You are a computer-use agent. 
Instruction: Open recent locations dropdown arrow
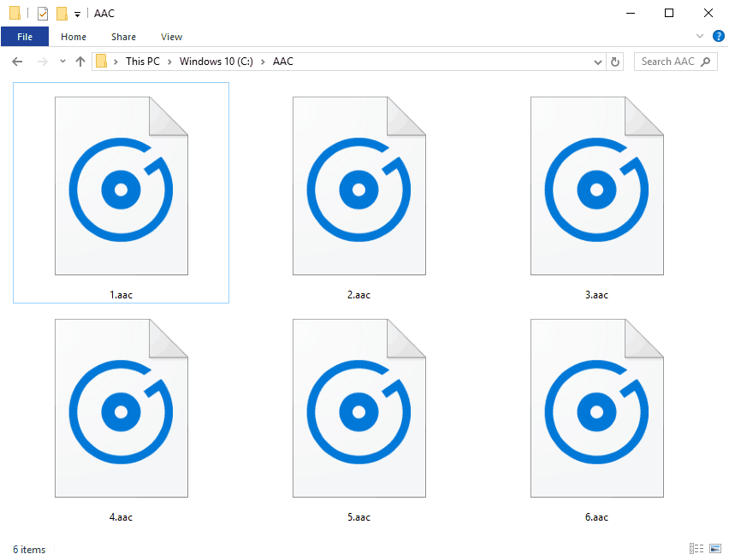[62, 62]
